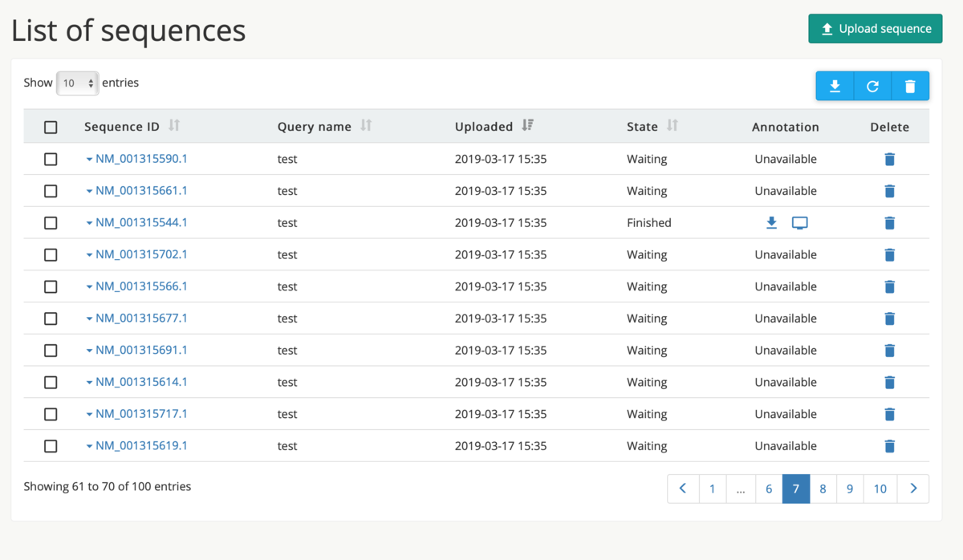Sort table by Uploaded date
Viewport: 963px width, 560px height.
point(527,125)
